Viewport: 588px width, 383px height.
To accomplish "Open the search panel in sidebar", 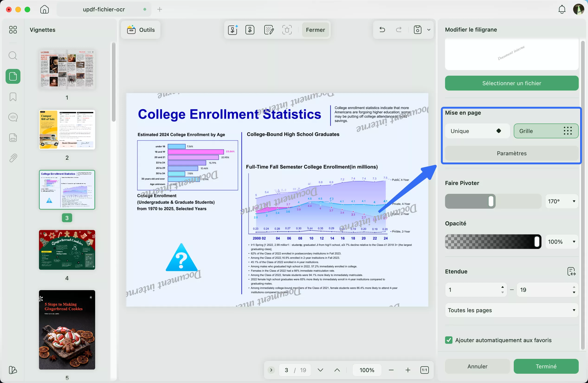I will (x=13, y=56).
